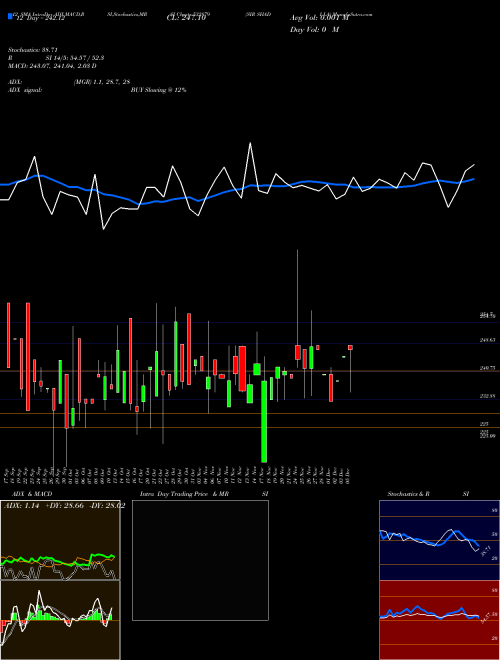Click the 232.88 price level label
Screen dimensions: 500x660
click(488, 396)
